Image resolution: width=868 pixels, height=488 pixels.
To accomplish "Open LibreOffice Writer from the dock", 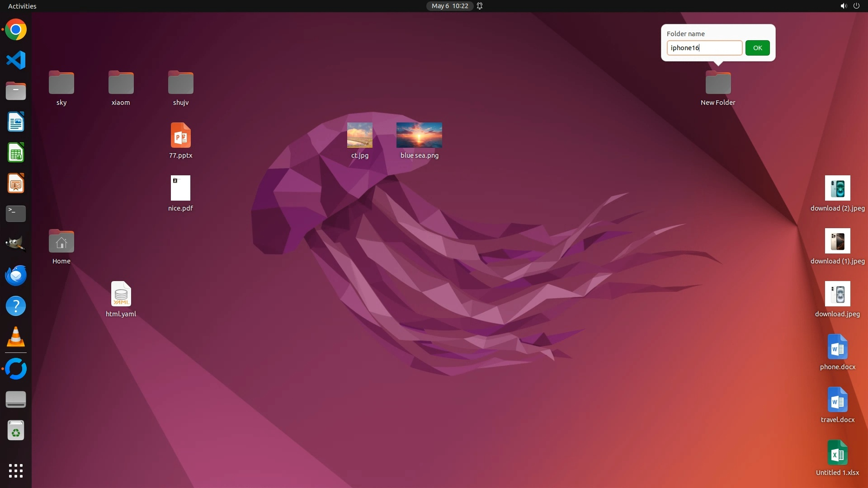I will tap(16, 122).
